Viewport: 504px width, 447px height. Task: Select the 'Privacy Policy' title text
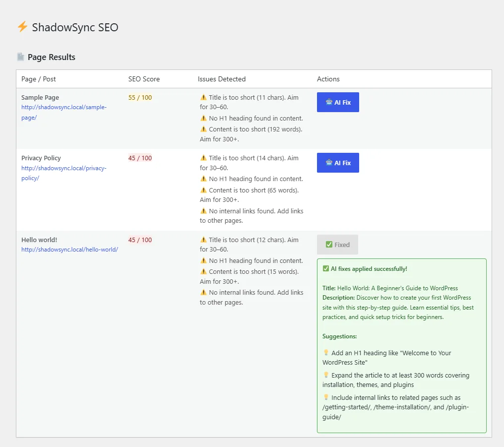pos(41,158)
